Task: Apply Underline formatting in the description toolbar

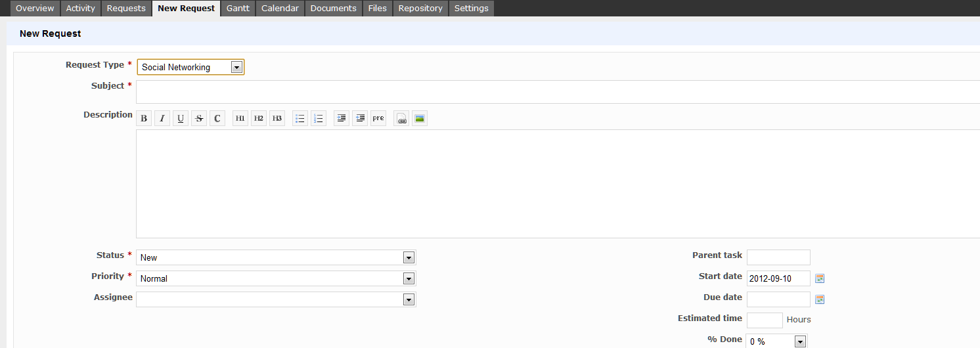Action: pos(181,118)
